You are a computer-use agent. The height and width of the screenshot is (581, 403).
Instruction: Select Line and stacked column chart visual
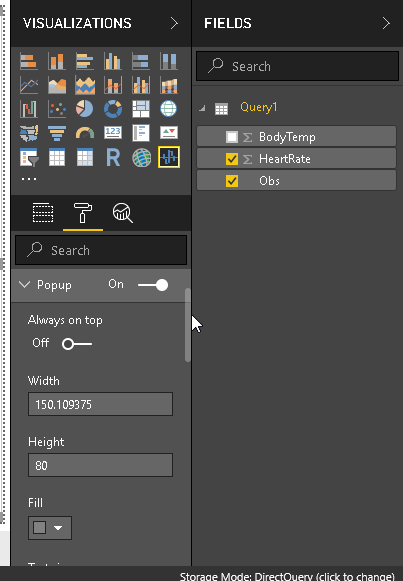tap(113, 85)
